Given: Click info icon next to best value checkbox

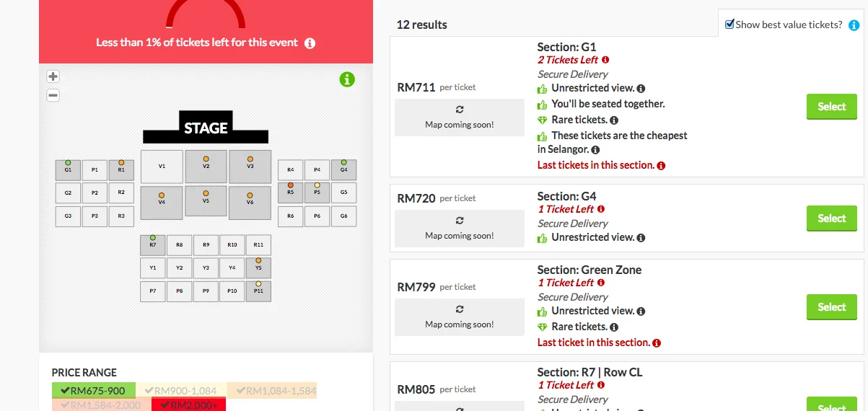Looking at the screenshot, I should 854,25.
